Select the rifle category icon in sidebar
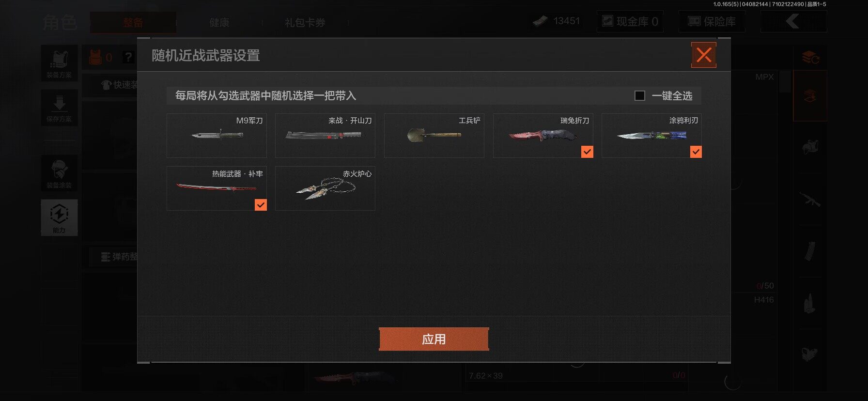 (809, 199)
